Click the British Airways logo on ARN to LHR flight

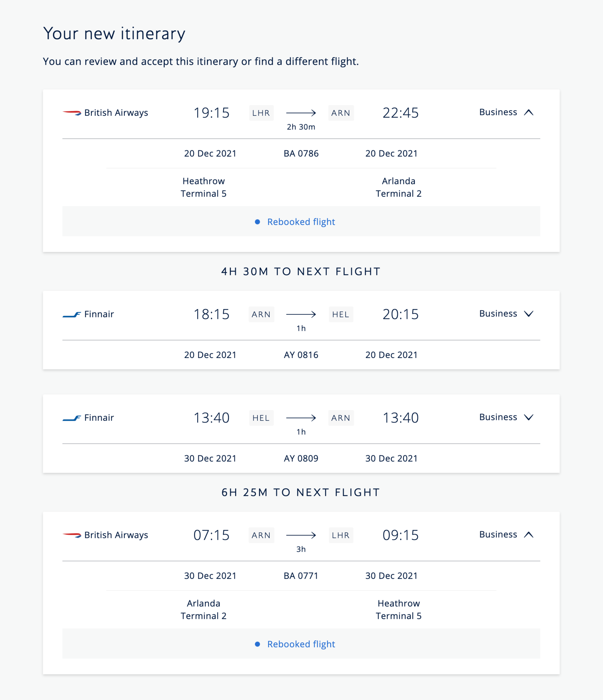[72, 535]
